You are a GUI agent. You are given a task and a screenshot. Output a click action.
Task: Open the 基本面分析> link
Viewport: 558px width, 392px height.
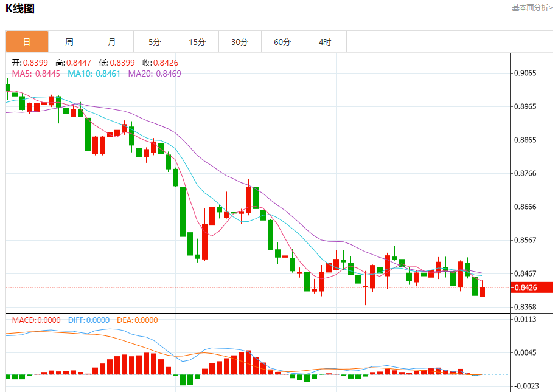(x=532, y=8)
